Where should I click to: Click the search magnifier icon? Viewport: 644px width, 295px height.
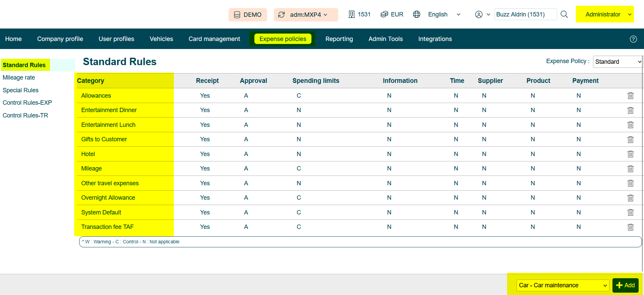pyautogui.click(x=564, y=14)
